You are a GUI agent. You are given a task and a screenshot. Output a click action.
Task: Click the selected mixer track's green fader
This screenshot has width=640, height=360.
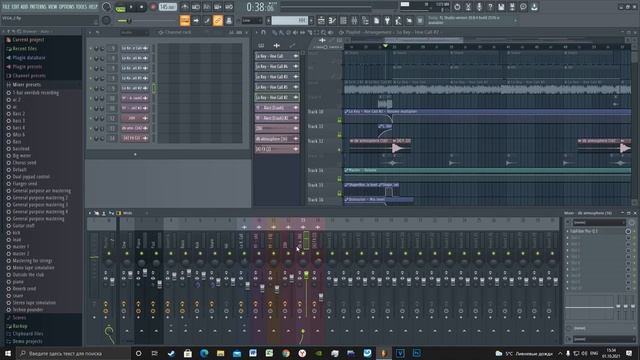[306, 276]
